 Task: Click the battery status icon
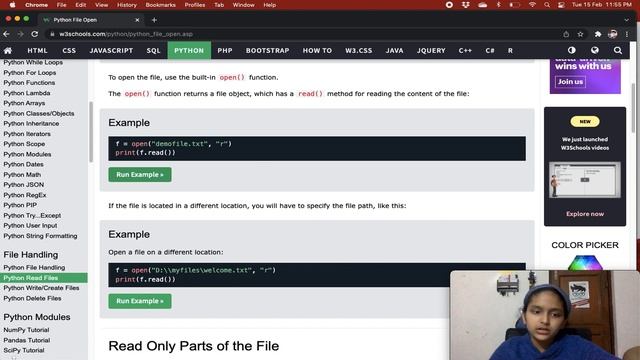514,5
